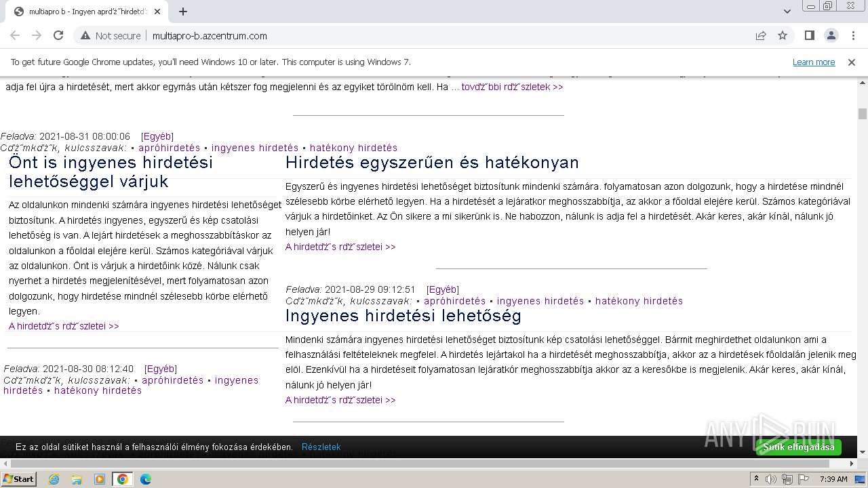Switch to the Chrome taskbar icon
This screenshot has height=488, width=868.
[123, 479]
